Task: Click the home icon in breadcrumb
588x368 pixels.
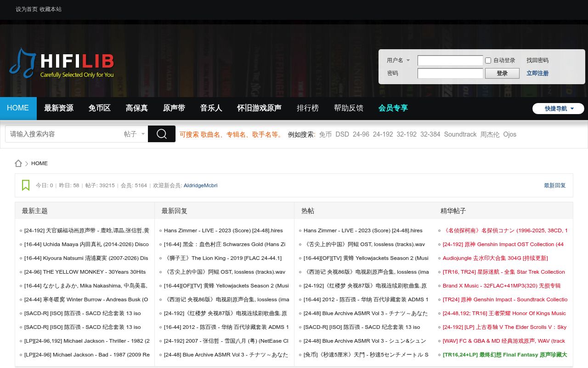Action: (18, 163)
